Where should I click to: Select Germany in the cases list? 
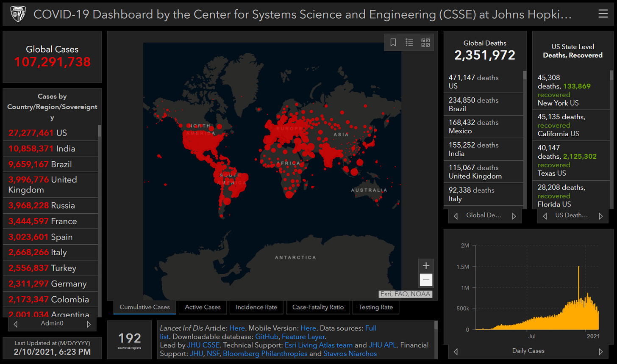51,284
